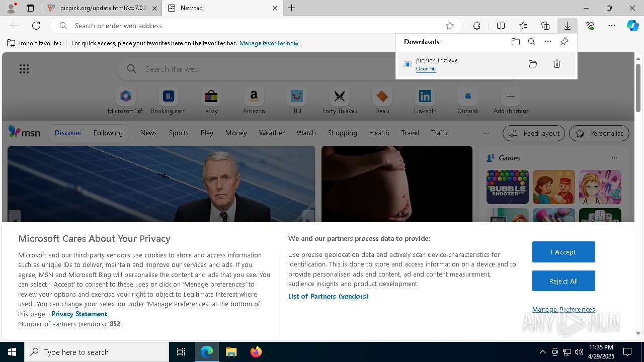
Task: Open the TUI shortcut
Action: point(297,101)
